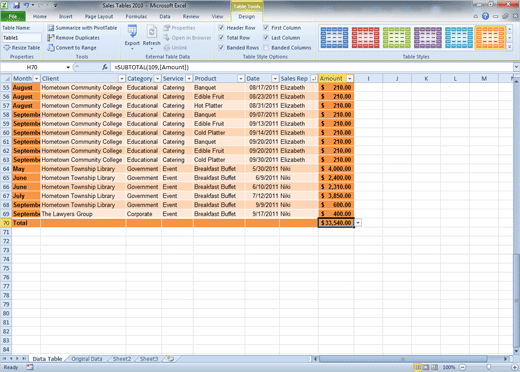Jump to last sheet tab navigation arrow
Image resolution: width=520 pixels, height=372 pixels.
pyautogui.click(x=24, y=359)
